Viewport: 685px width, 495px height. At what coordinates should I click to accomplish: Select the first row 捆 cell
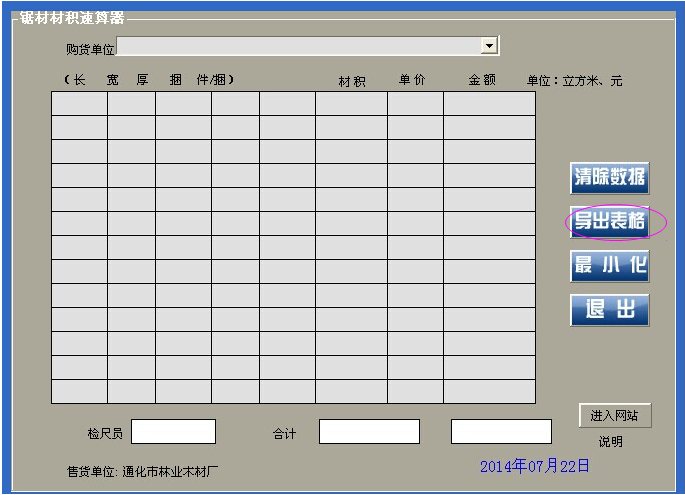[235, 104]
